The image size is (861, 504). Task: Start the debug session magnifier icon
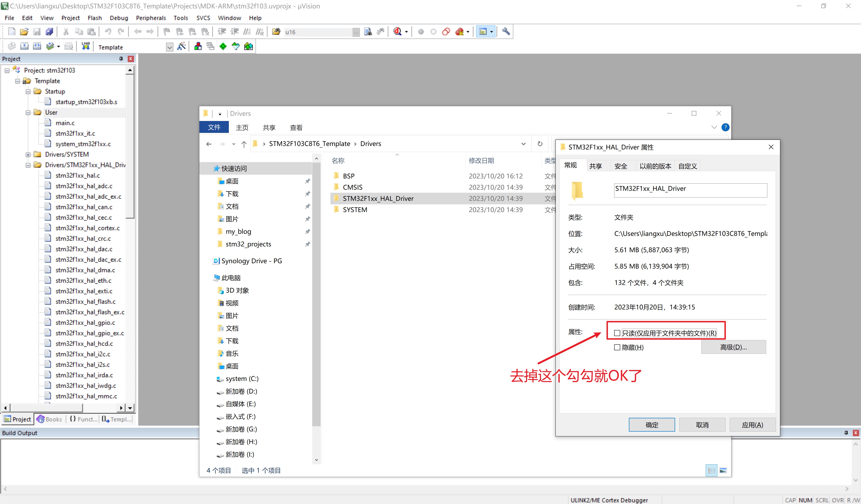pos(397,32)
